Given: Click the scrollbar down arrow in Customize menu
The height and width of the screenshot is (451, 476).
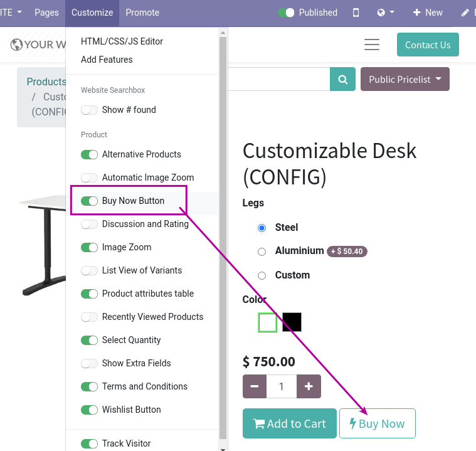Looking at the screenshot, I should [223, 449].
